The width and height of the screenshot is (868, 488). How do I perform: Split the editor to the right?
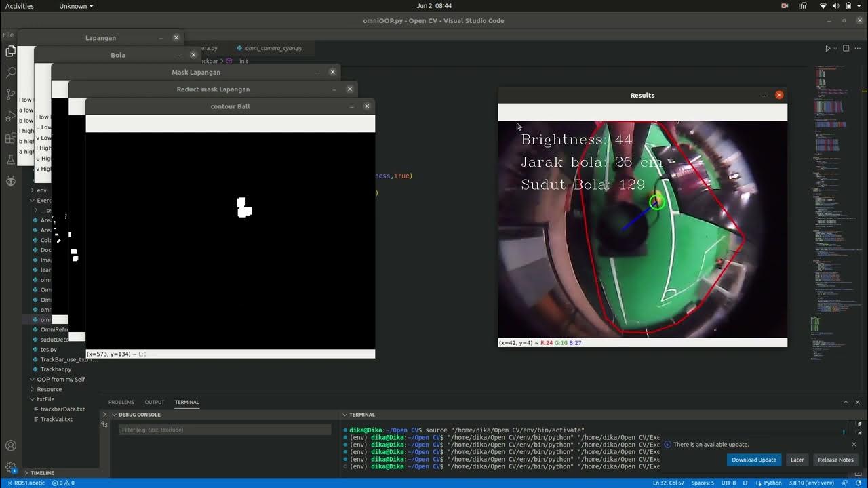pos(846,48)
